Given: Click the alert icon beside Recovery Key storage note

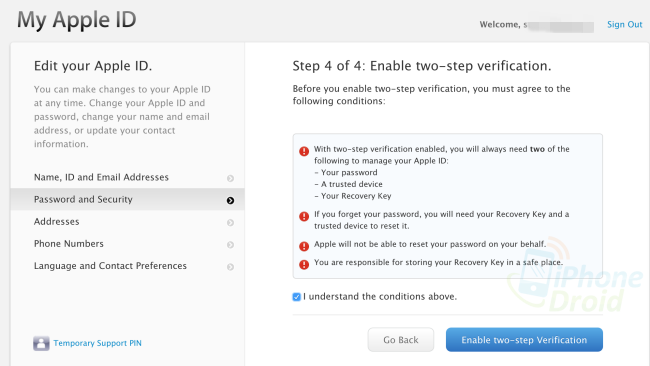Looking at the screenshot, I should (304, 264).
